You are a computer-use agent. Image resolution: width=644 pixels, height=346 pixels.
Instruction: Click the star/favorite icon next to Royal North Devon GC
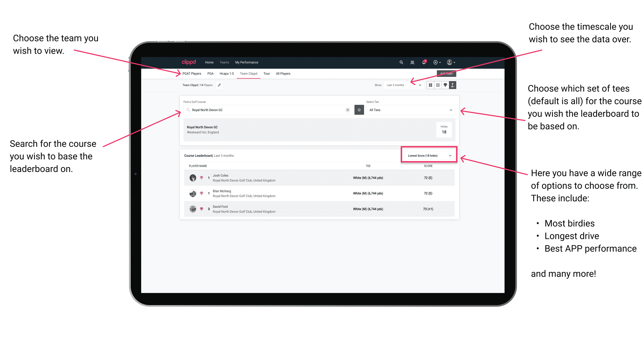tap(359, 110)
